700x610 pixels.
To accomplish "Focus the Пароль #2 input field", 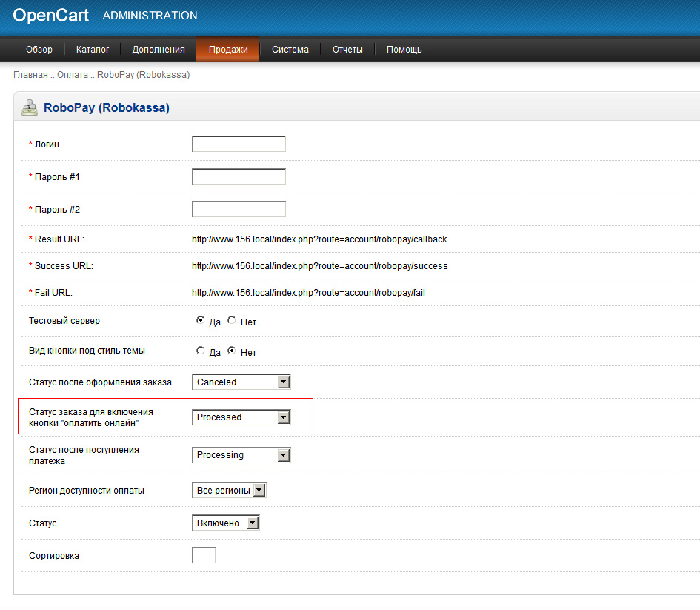I will 239,210.
